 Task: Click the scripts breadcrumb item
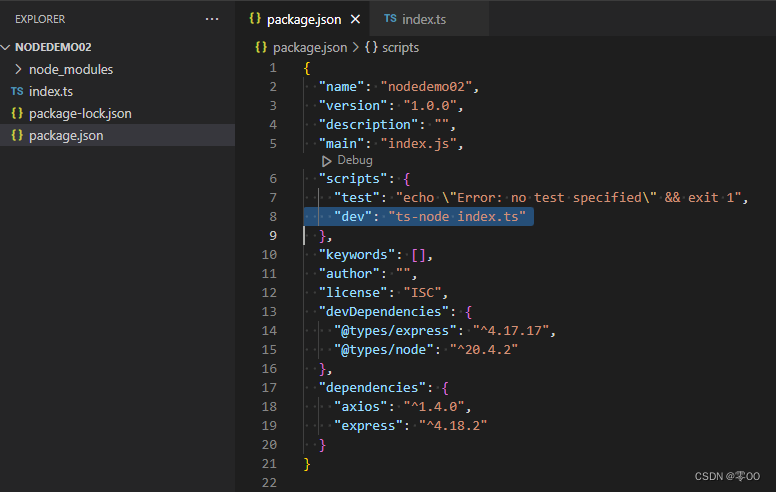400,48
